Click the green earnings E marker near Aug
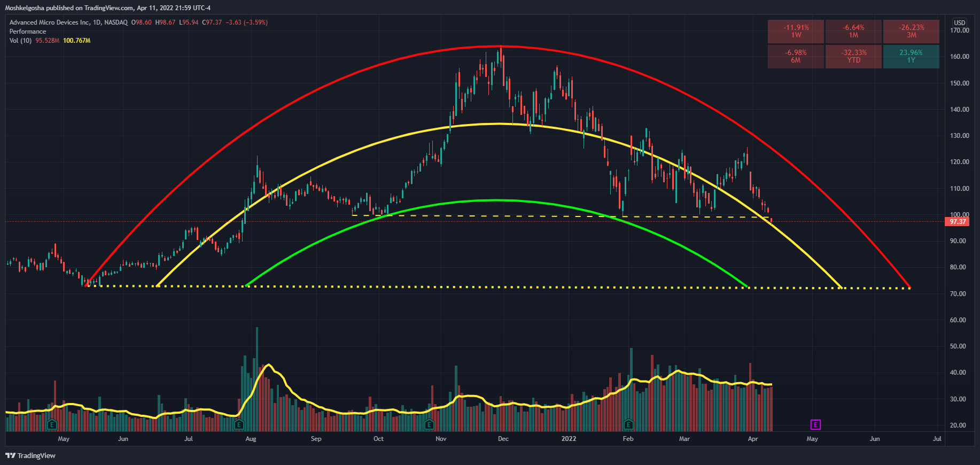This screenshot has width=980, height=465. pyautogui.click(x=239, y=425)
